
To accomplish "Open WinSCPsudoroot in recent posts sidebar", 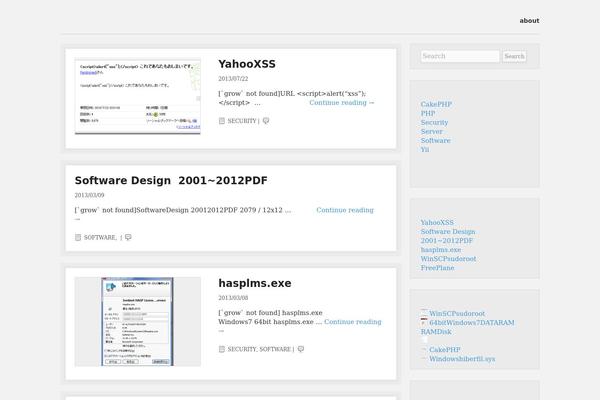I will point(448,259).
